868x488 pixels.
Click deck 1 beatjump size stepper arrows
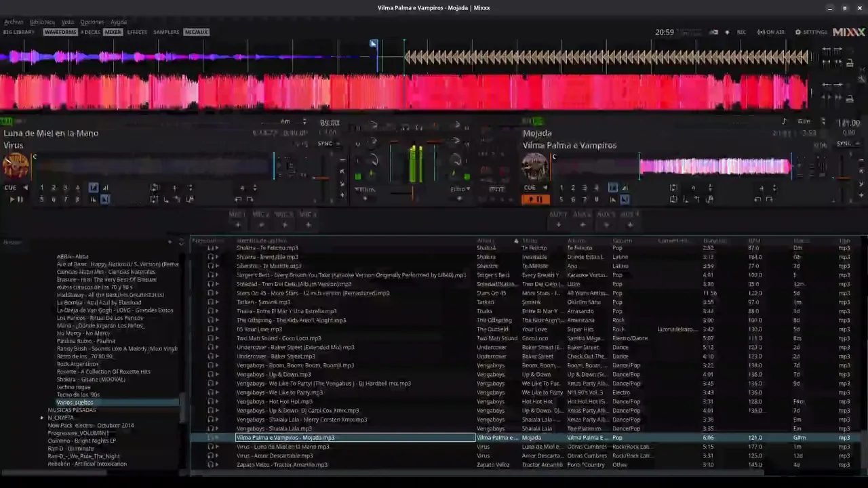coord(255,188)
